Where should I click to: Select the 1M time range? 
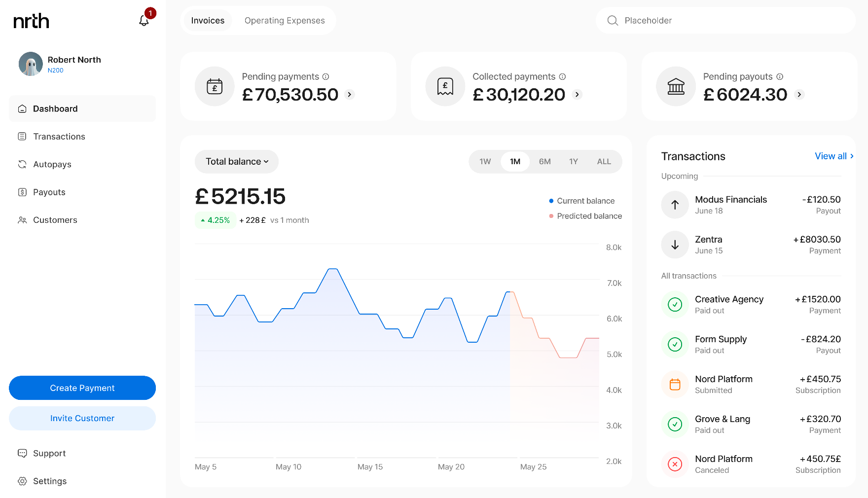(515, 162)
